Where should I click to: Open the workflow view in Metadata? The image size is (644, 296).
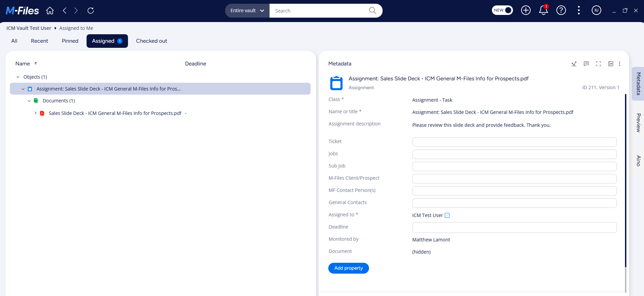coord(574,64)
